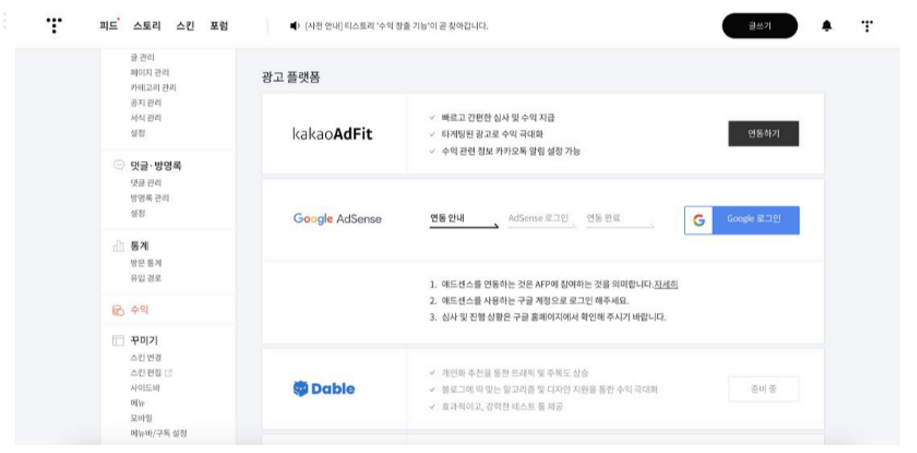Select the AdSense 로그인 step

pyautogui.click(x=538, y=219)
